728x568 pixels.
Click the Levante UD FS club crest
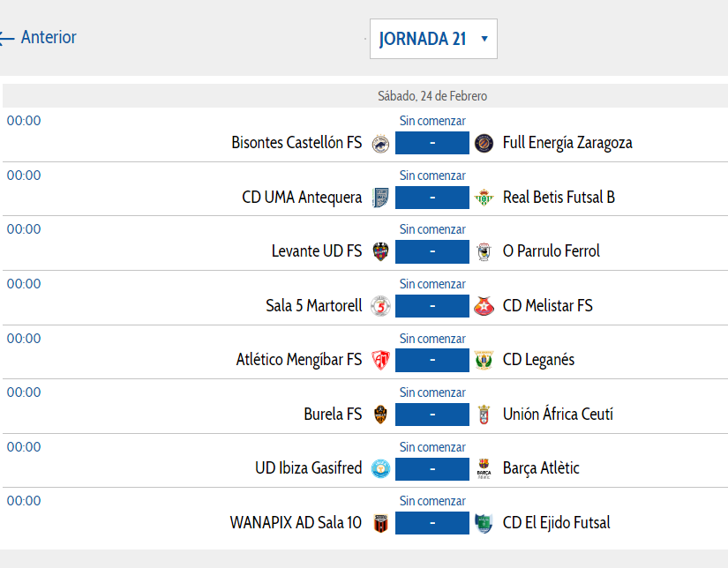click(x=380, y=251)
